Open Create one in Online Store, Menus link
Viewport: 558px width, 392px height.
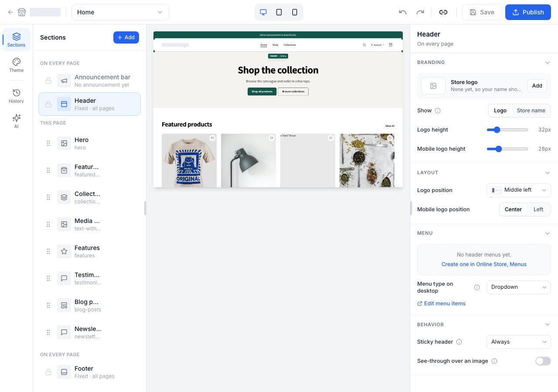[484, 264]
